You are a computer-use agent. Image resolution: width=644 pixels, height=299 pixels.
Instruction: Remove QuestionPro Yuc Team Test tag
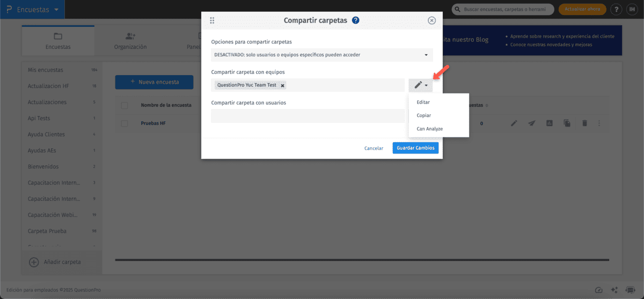point(283,85)
